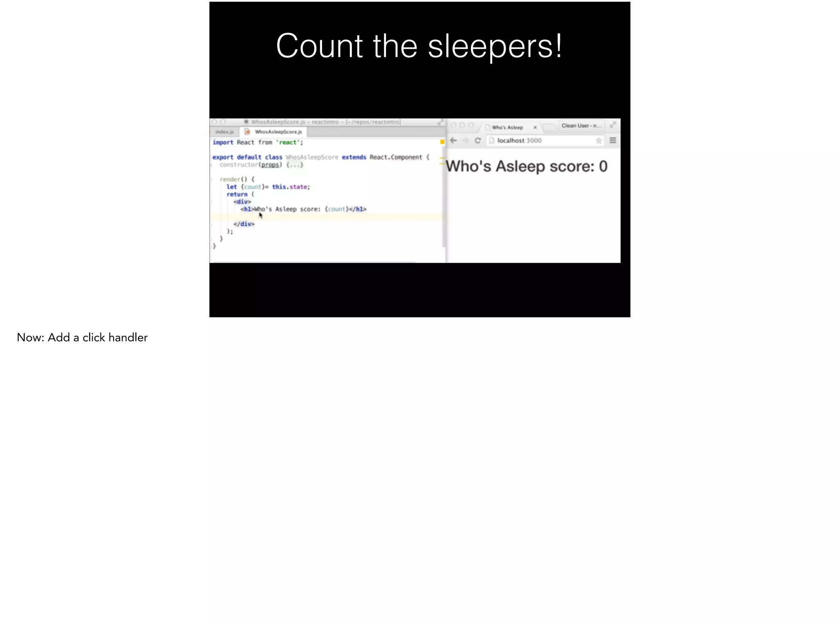This screenshot has height=626, width=840.
Task: Collapse the opening div tag fold marker
Action: [212, 202]
